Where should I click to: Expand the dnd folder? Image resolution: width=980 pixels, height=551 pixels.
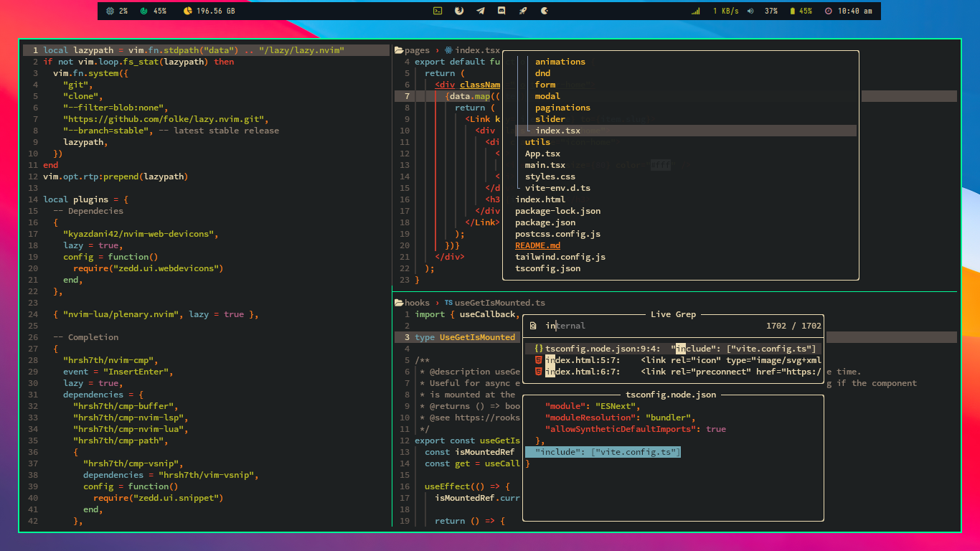coord(543,73)
